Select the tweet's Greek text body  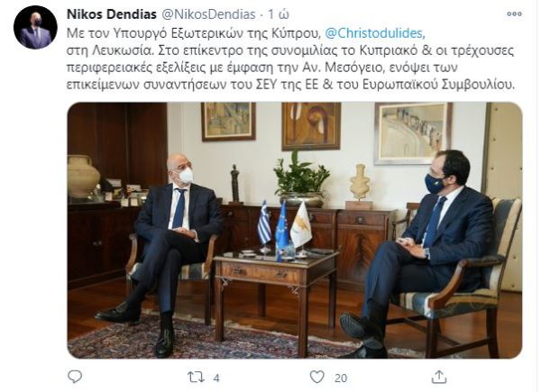pyautogui.click(x=290, y=59)
